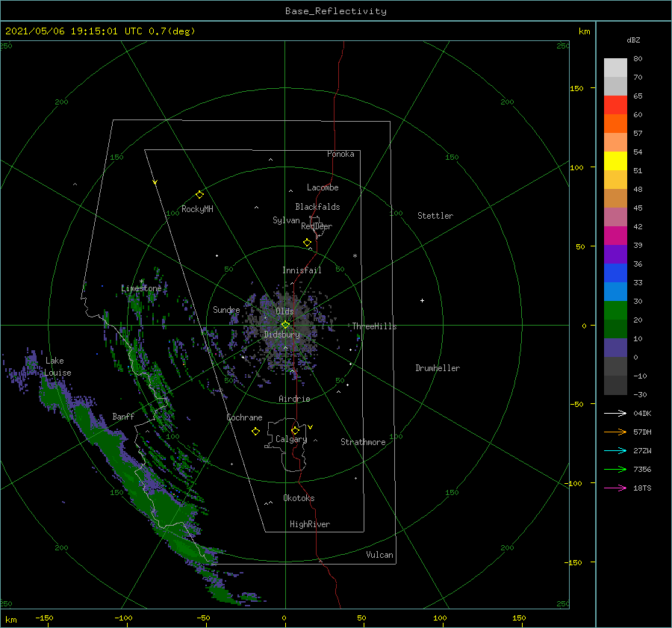Image resolution: width=672 pixels, height=628 pixels.
Task: Click the white plus marker above Drumheller
Action: click(x=422, y=300)
